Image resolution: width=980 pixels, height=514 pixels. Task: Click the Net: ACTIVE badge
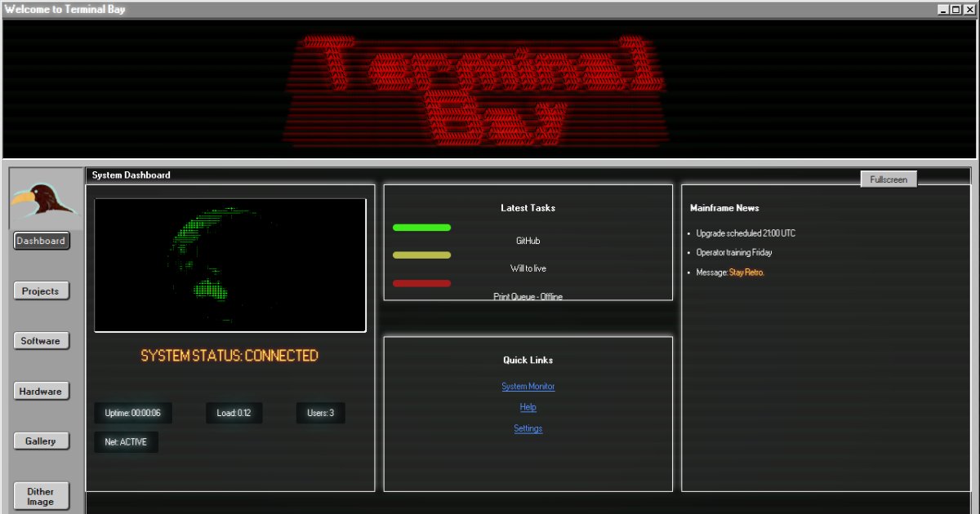(126, 442)
